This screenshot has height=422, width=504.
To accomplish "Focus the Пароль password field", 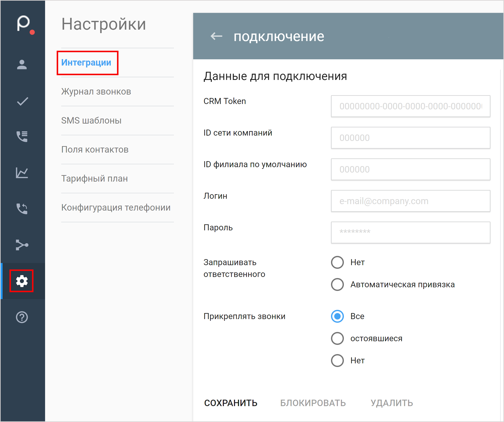I will point(410,232).
